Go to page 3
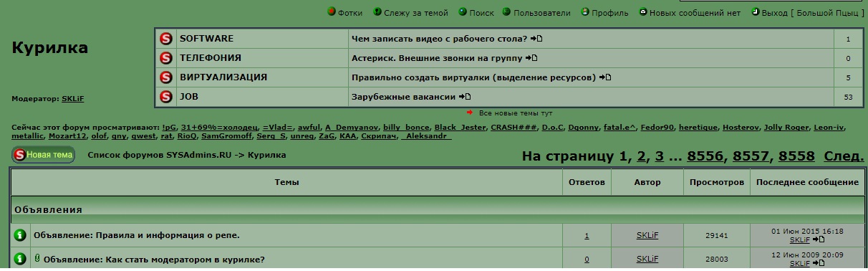 (659, 156)
